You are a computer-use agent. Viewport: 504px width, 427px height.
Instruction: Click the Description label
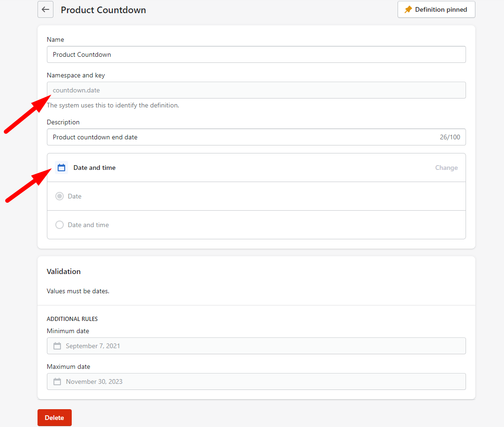[63, 122]
